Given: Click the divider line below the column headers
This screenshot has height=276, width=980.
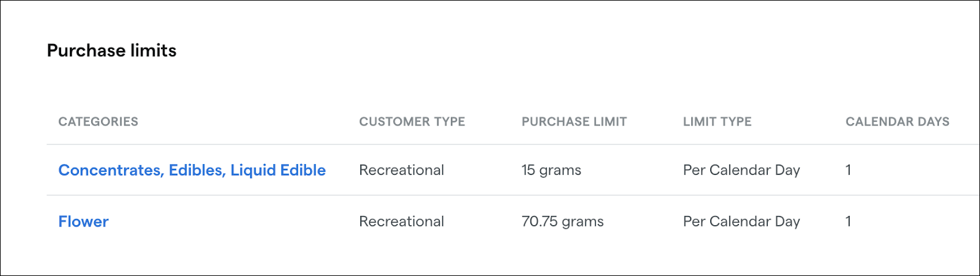Looking at the screenshot, I should pos(489,144).
